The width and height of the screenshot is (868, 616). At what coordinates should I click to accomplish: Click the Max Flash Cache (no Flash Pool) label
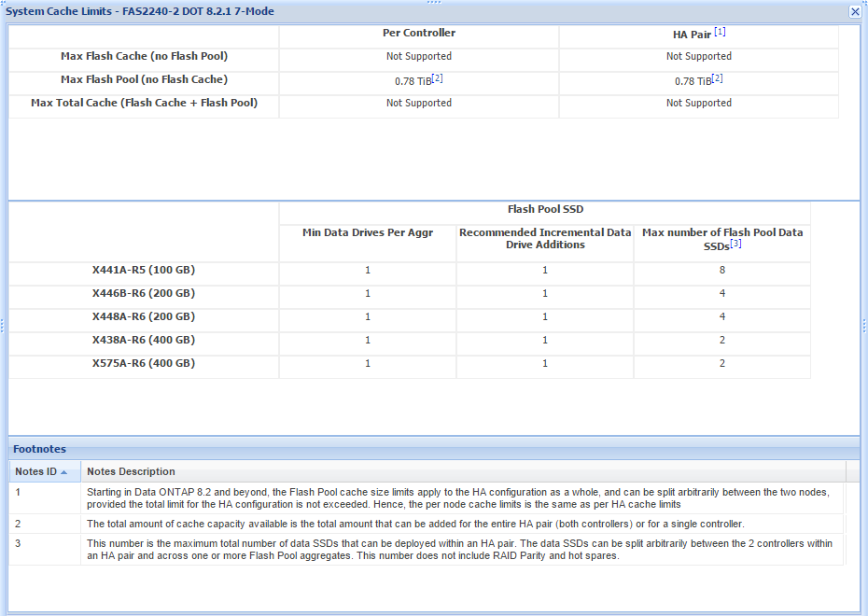[x=144, y=56]
